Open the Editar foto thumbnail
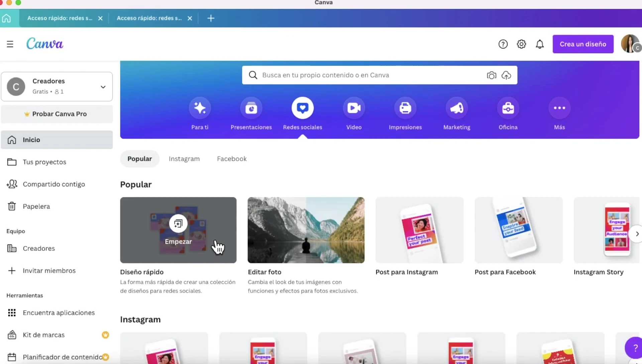Screen dimensions: 642x364 click(x=306, y=230)
